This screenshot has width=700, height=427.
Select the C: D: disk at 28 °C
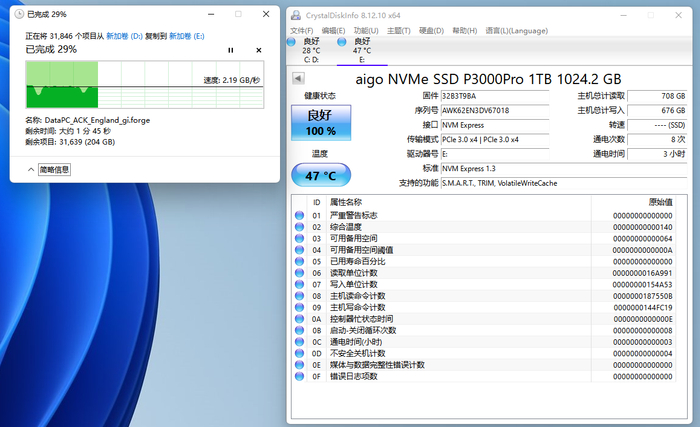point(311,50)
